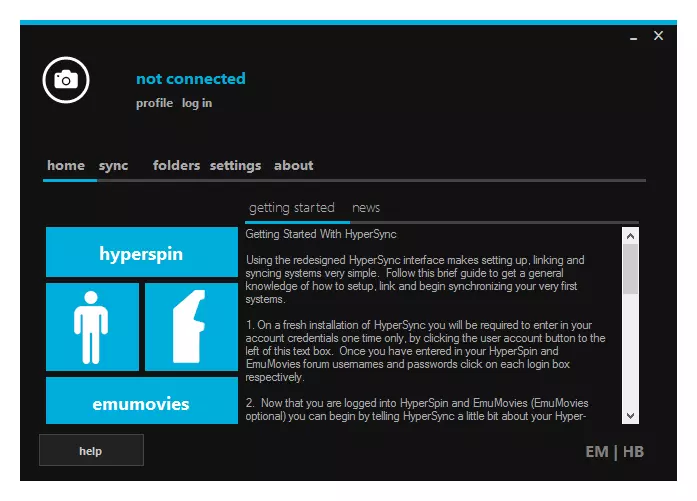Click the scrollbar down arrow

[630, 415]
